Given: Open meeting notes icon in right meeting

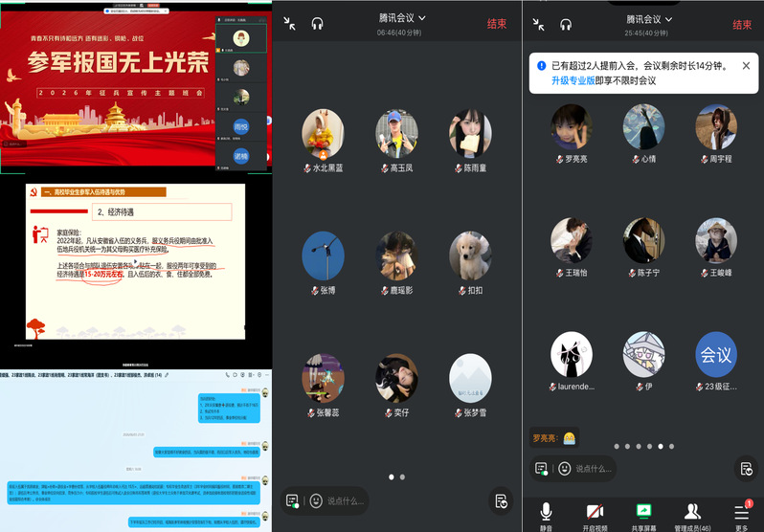Looking at the screenshot, I should (x=746, y=469).
